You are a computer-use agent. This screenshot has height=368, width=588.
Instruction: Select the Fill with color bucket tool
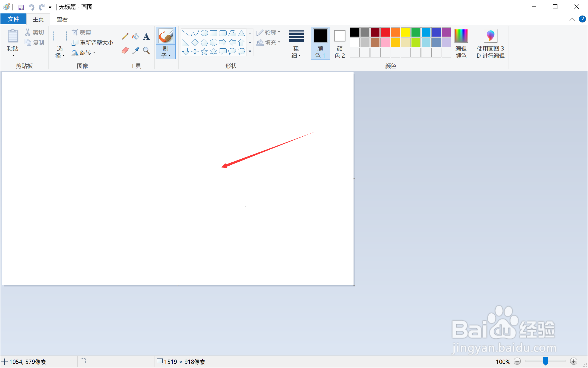135,37
